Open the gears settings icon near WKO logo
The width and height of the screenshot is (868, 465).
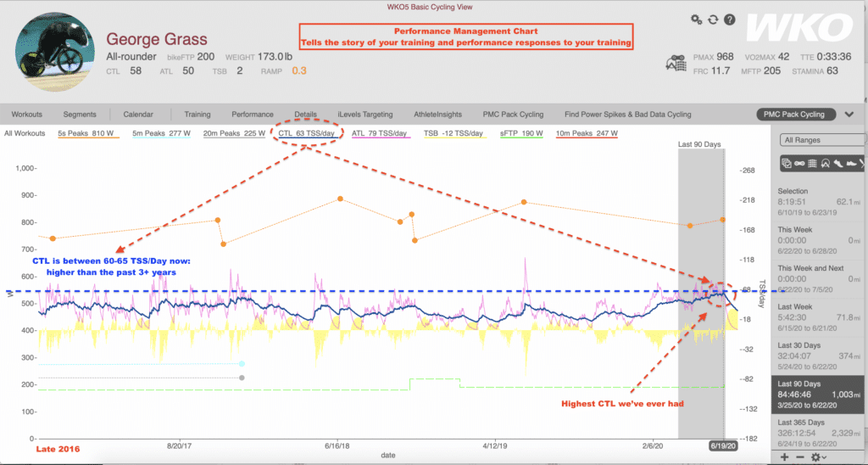(696, 20)
